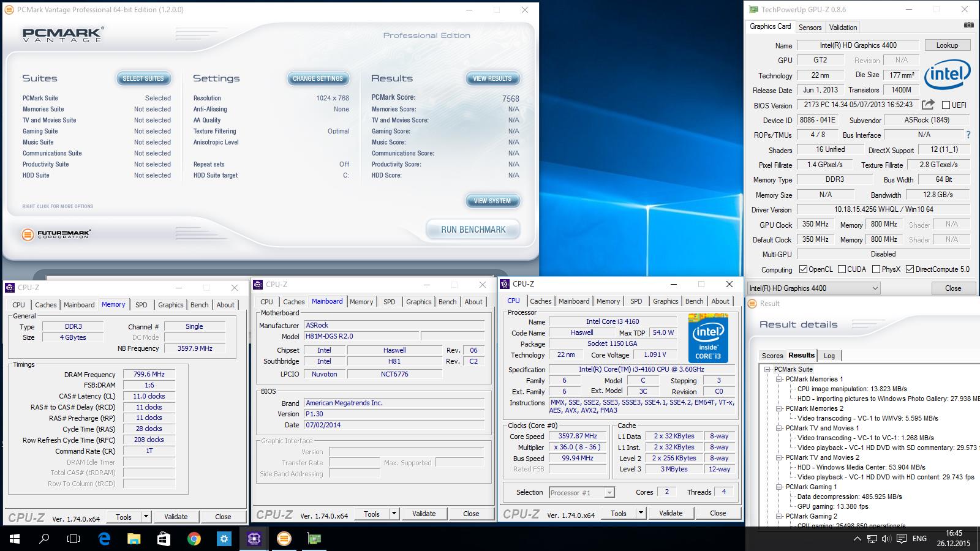Open Log tab in Result window
This screenshot has width=980, height=551.
pos(829,356)
